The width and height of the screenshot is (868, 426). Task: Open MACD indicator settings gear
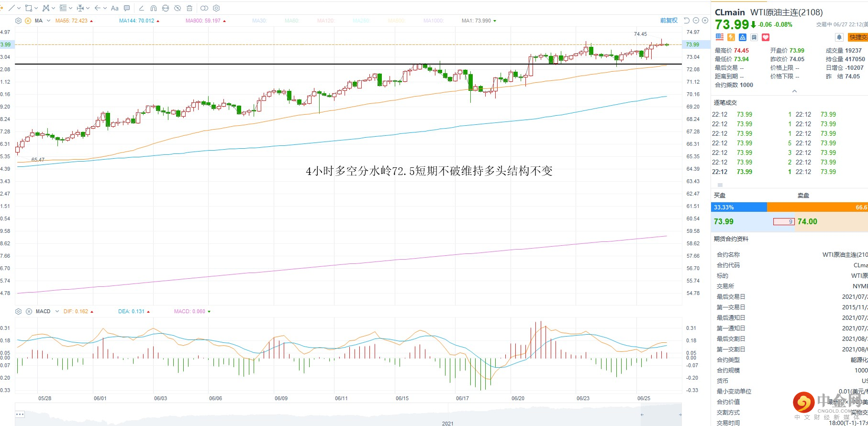[18, 311]
